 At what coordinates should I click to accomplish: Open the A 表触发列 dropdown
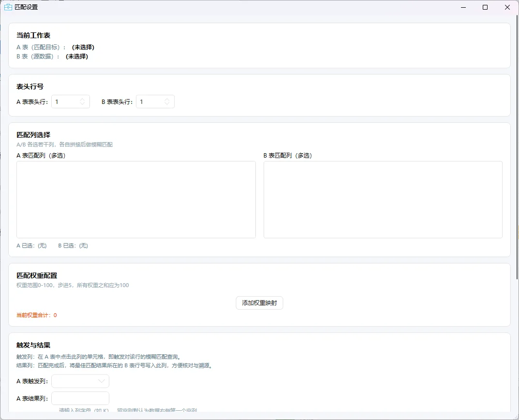[80, 381]
